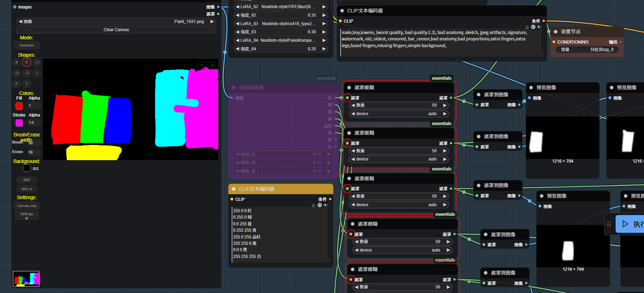Choose the triangle shape tool
644x293 pixels.
pos(27,73)
